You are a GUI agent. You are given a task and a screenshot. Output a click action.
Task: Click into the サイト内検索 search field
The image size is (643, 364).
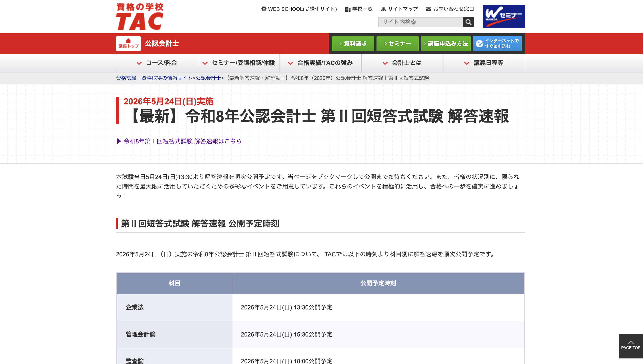(x=420, y=22)
